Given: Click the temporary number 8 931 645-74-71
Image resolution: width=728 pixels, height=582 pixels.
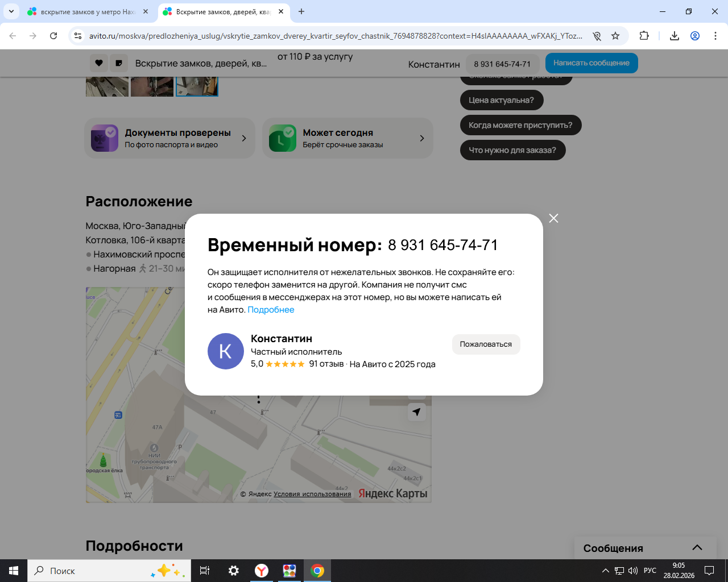Looking at the screenshot, I should (443, 245).
